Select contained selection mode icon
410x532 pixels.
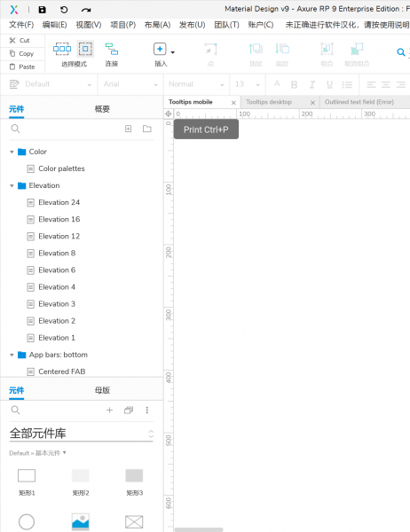pyautogui.click(x=85, y=49)
